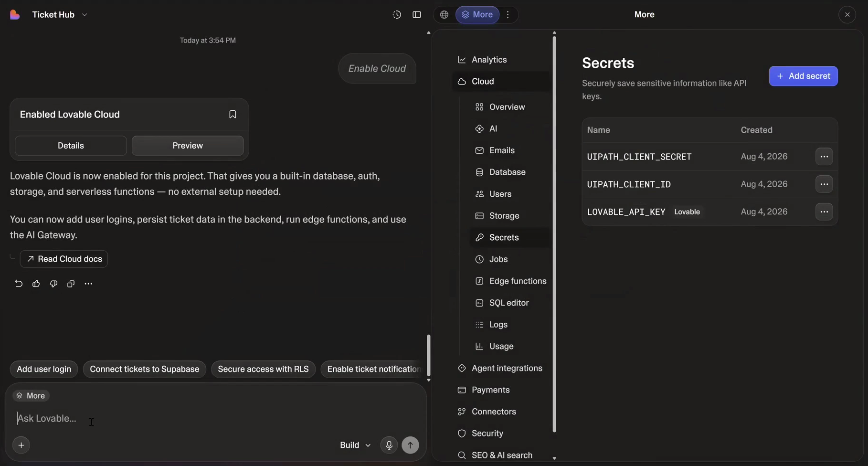Open Analytics in the sidebar
Screen dimensions: 868x466
click(x=501, y=60)
